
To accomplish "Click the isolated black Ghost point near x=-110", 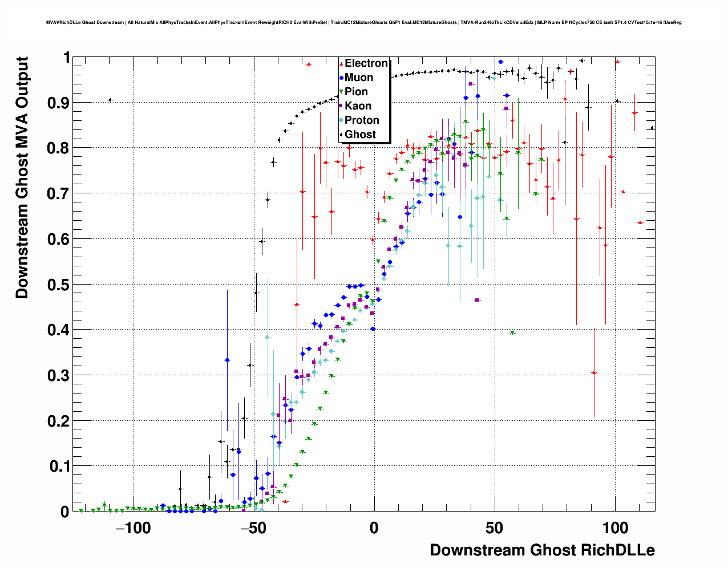I will coord(110,100).
